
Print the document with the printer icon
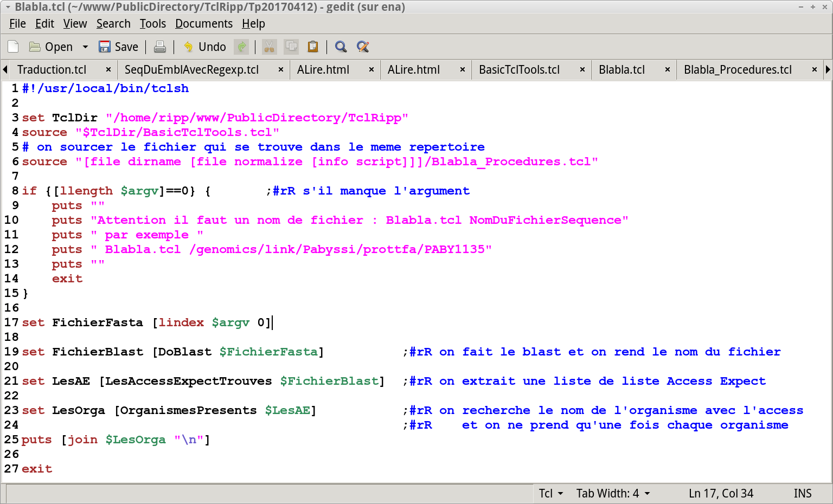coord(160,47)
